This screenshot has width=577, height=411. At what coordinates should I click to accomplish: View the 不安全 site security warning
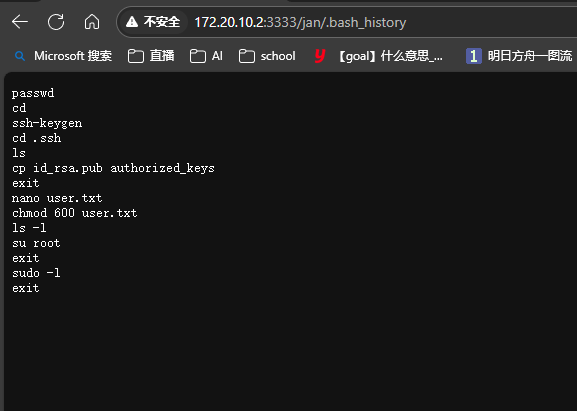pos(153,22)
